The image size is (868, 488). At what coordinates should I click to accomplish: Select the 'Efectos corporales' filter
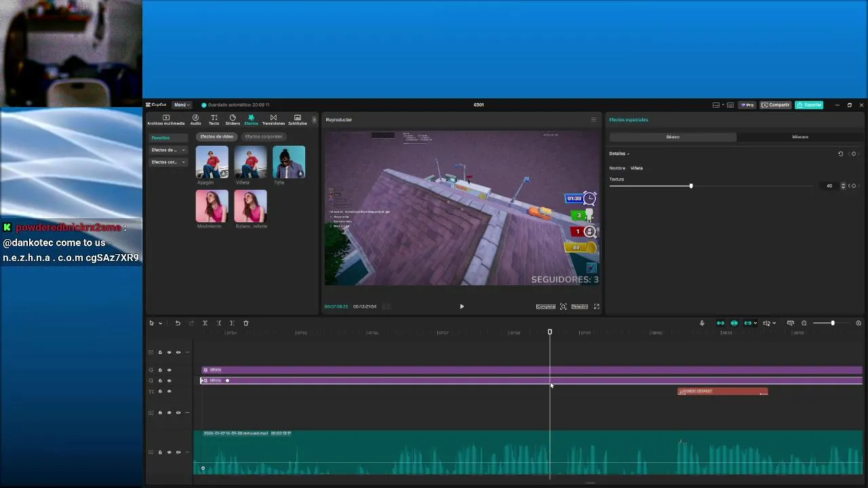pos(263,137)
